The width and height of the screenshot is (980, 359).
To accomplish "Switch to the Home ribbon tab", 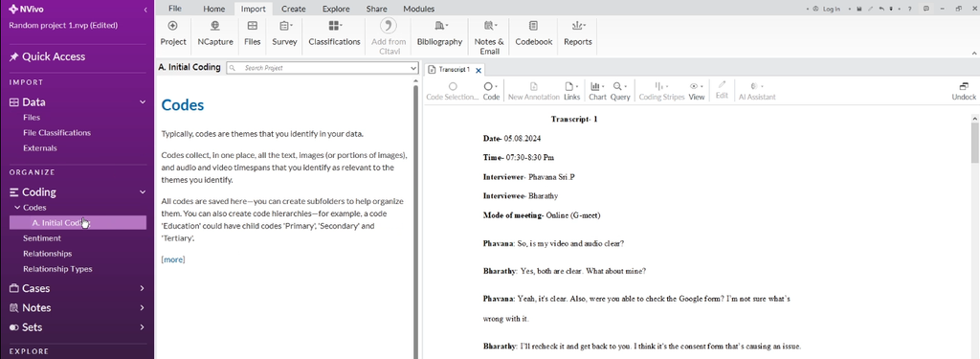I will [x=213, y=9].
